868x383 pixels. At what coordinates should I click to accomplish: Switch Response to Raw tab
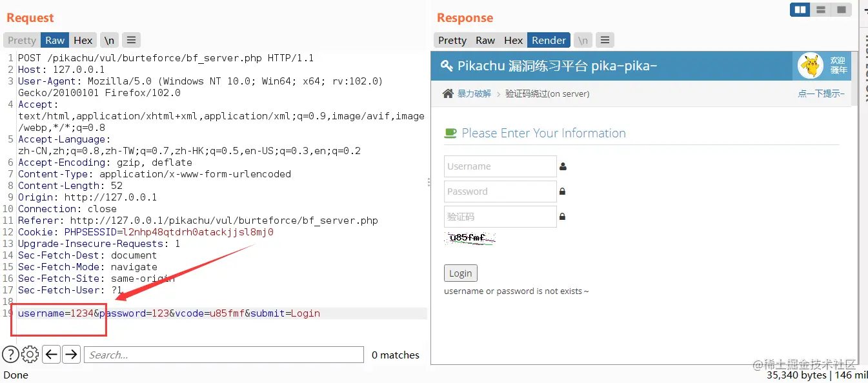click(x=485, y=40)
